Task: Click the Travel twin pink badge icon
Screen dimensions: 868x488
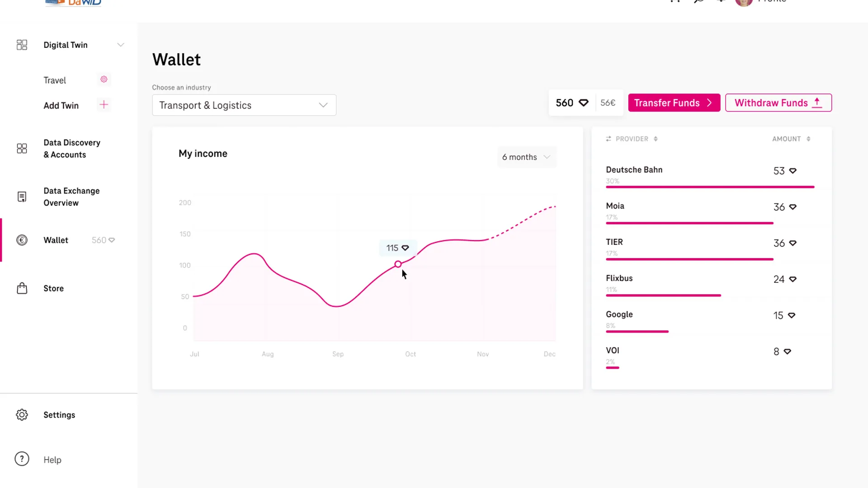Action: [x=104, y=80]
